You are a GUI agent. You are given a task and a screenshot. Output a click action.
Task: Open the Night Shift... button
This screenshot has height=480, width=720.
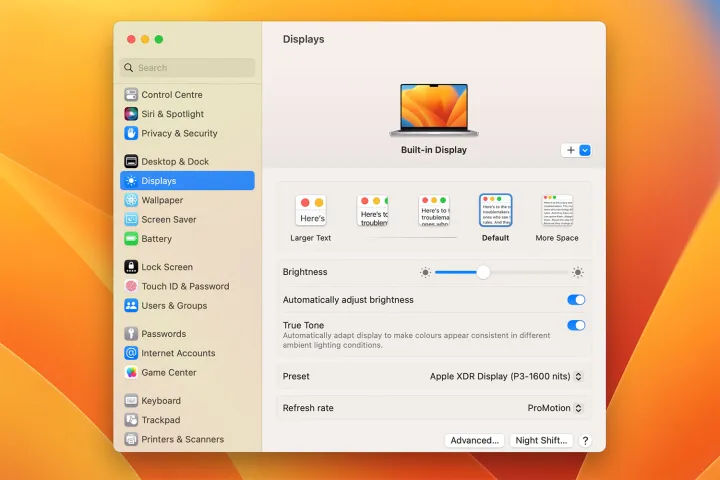541,440
